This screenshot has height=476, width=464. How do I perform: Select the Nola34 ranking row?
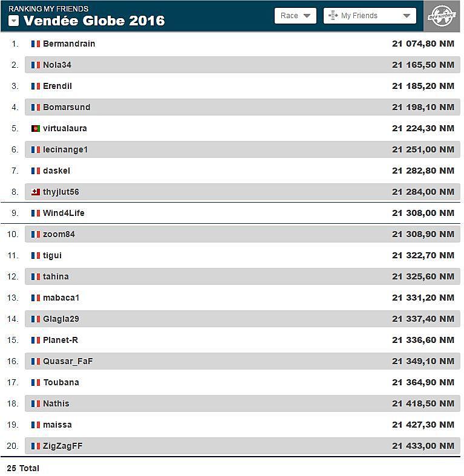[x=243, y=65]
